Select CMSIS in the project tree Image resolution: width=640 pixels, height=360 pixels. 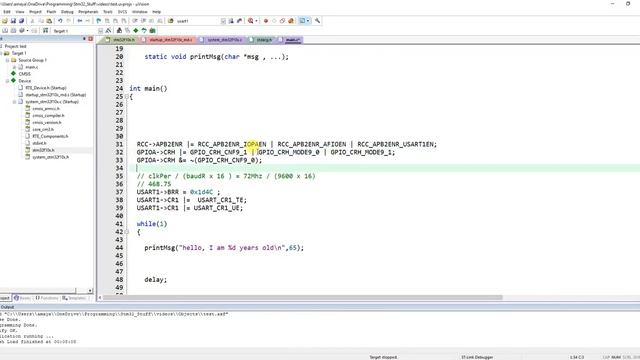coord(24,74)
